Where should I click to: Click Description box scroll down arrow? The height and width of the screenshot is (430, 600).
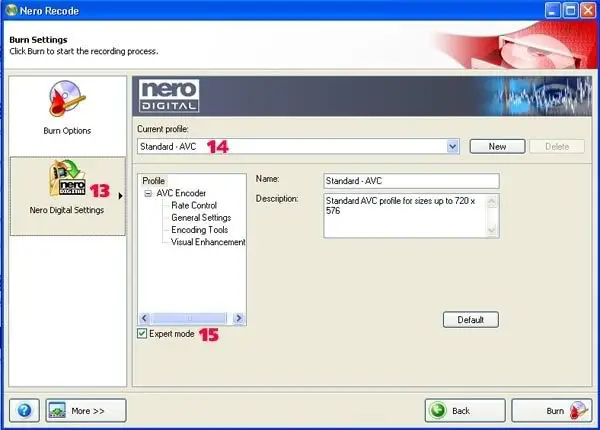point(492,230)
